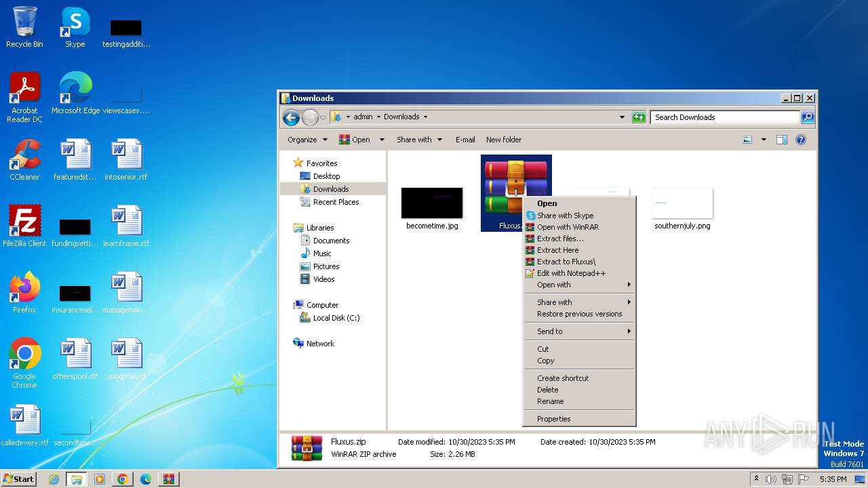Select Open with WinRAR
This screenshot has height=488, width=868.
[579, 227]
